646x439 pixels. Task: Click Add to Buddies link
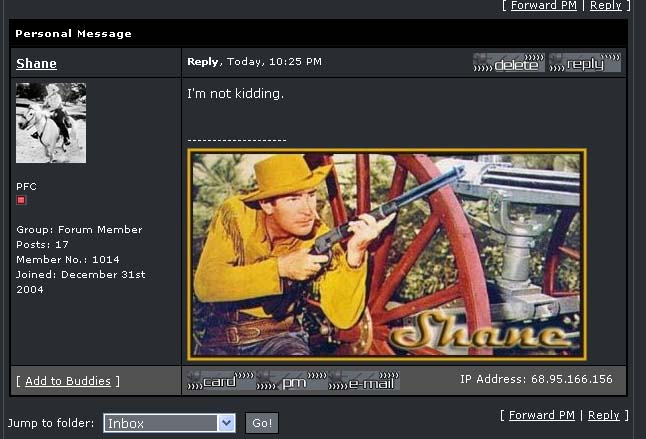coord(68,381)
